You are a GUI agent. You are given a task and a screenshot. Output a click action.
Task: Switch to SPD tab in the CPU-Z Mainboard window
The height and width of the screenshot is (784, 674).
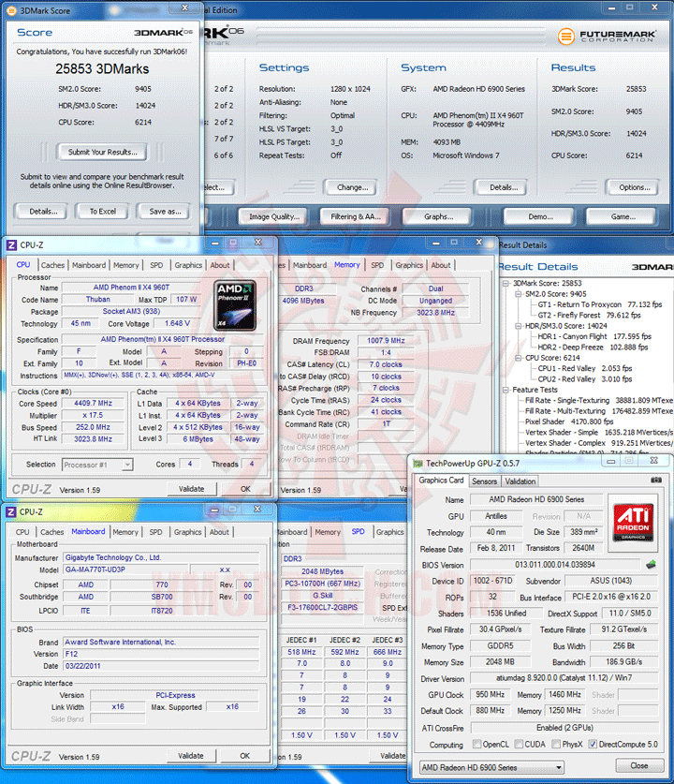pos(156,532)
